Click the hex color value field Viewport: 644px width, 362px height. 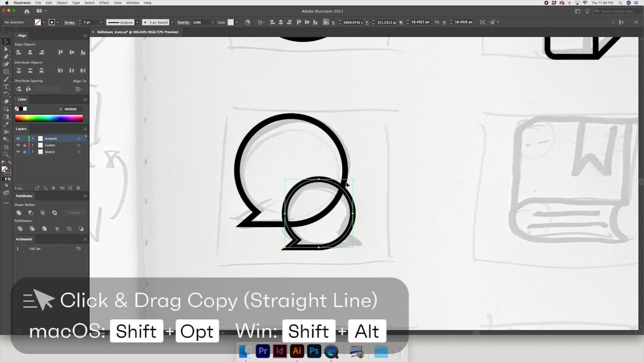click(70, 109)
